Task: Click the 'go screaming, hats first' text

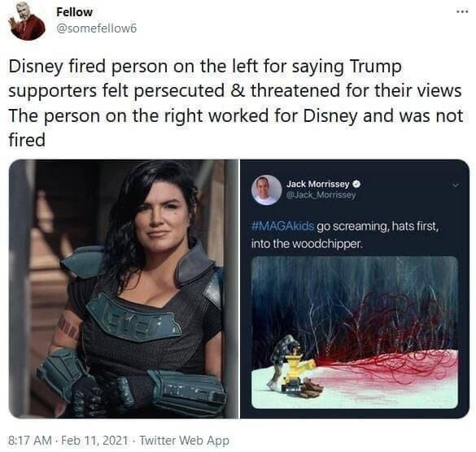Action: click(378, 226)
